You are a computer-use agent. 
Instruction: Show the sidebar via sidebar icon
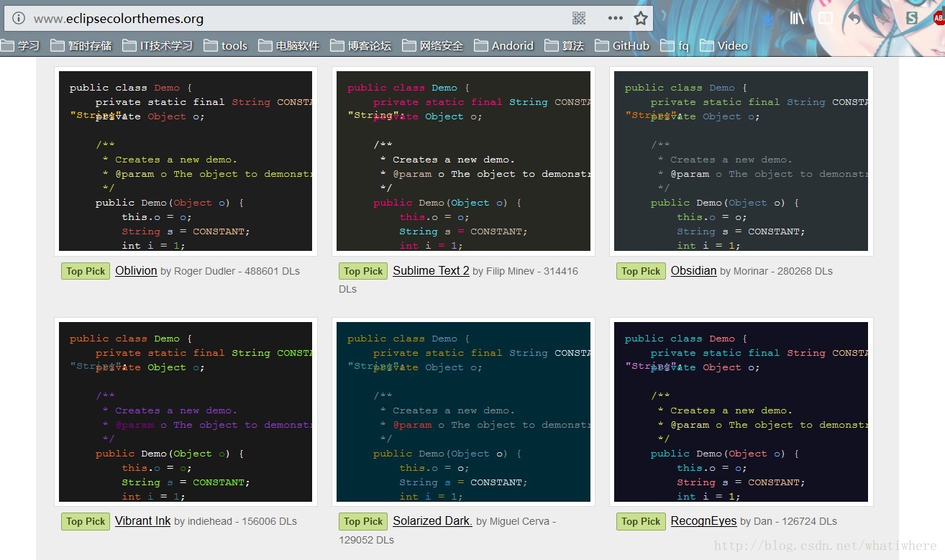point(826,19)
